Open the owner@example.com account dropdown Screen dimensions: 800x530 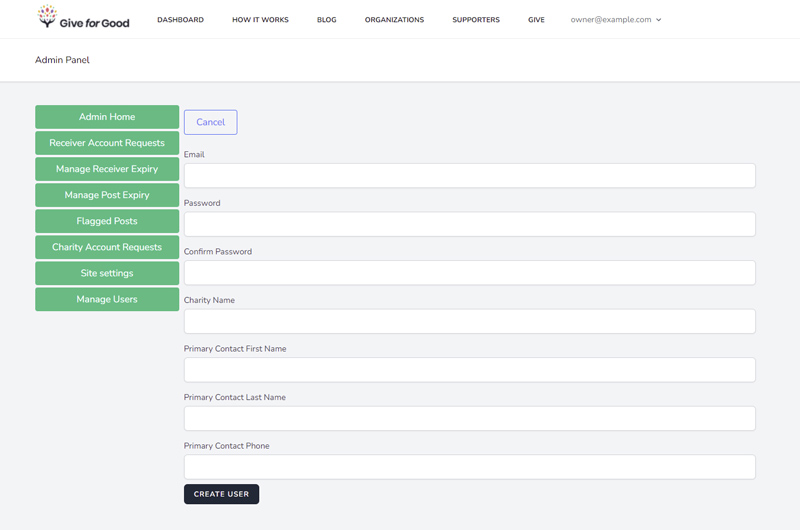tap(616, 19)
